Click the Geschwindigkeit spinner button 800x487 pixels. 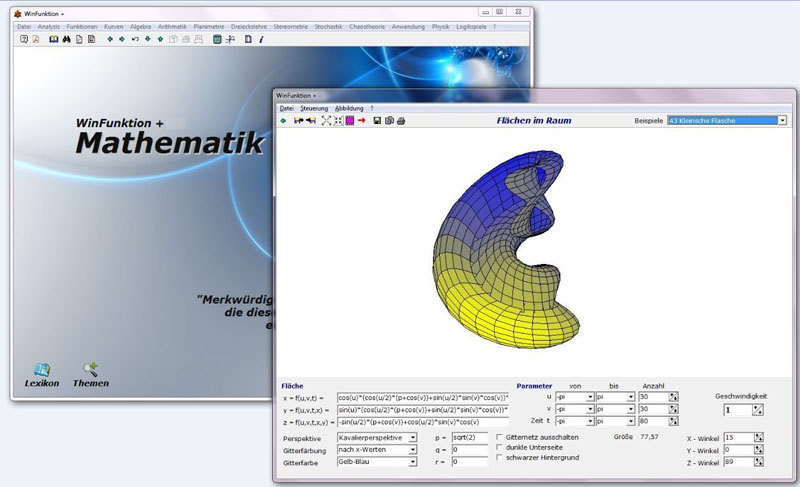758,410
